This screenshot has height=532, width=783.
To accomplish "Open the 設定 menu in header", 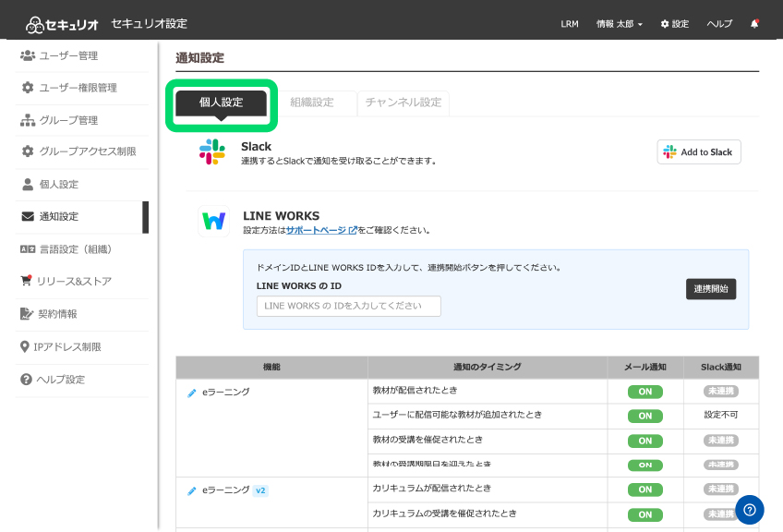I will click(675, 24).
